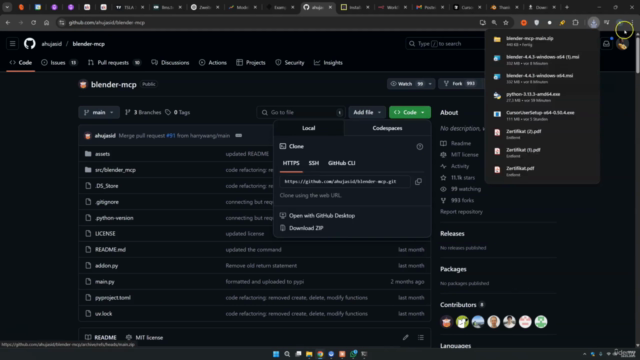Click the Windows Start button in the taskbar
The height and width of the screenshot is (360, 640).
click(x=276, y=354)
